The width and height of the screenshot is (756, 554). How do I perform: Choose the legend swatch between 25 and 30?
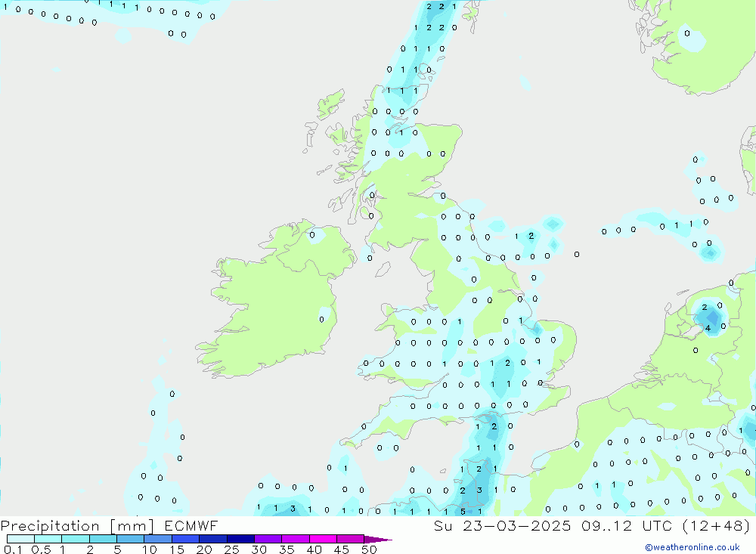click(240, 539)
